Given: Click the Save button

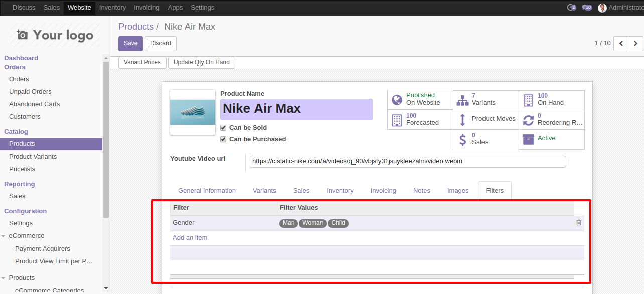Looking at the screenshot, I should coord(130,43).
